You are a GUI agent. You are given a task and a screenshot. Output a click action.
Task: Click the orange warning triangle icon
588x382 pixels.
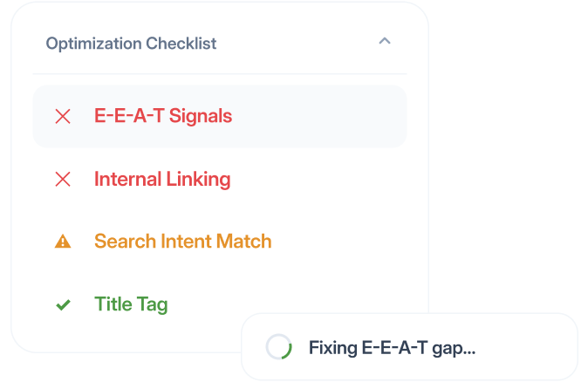pyautogui.click(x=63, y=241)
